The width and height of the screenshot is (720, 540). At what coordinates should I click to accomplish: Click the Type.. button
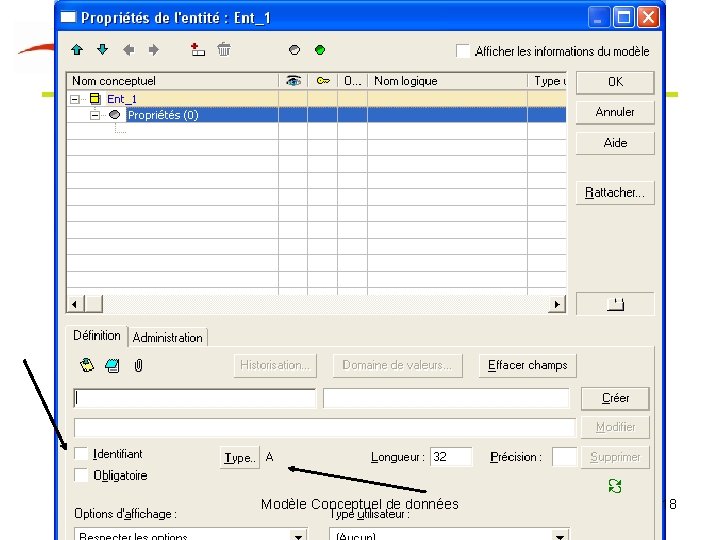pos(240,457)
